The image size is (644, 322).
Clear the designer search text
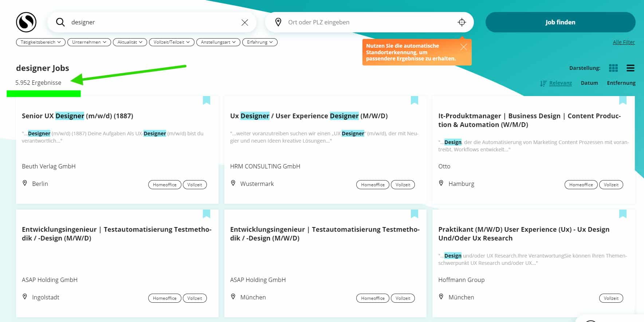245,23
